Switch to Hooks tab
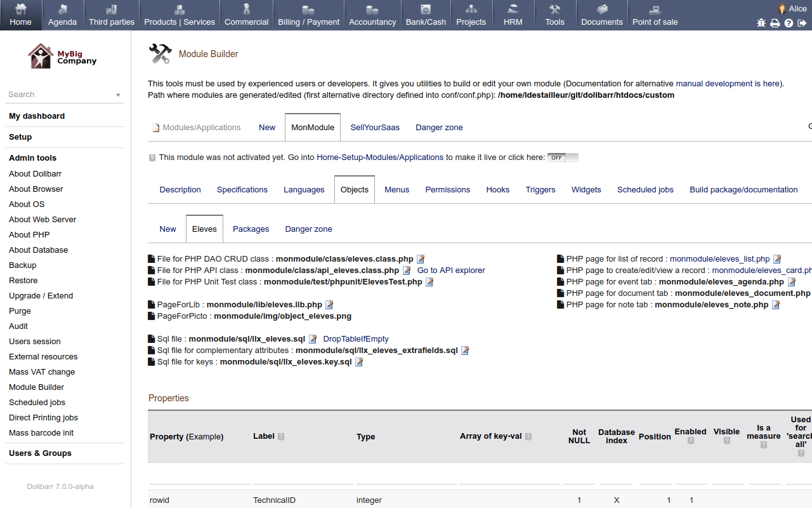 pos(498,190)
